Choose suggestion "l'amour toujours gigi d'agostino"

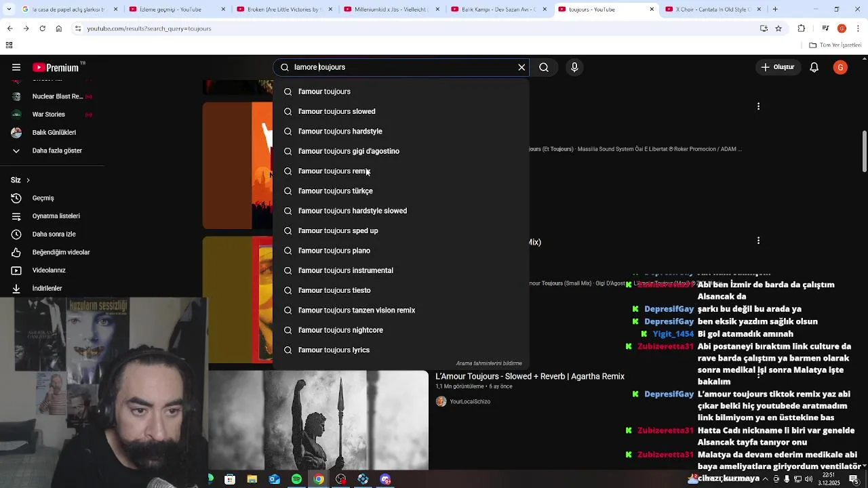(x=401, y=151)
